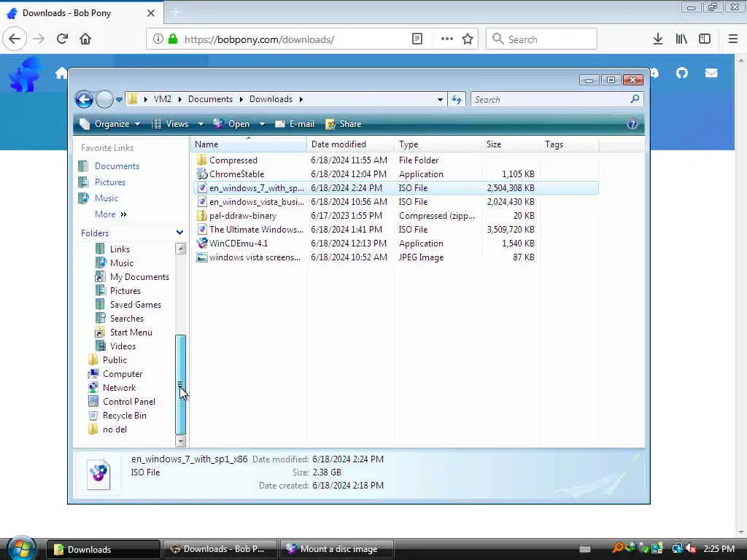The width and height of the screenshot is (747, 560).
Task: Expand the arrow after Downloads breadcrumb
Action: [x=301, y=99]
